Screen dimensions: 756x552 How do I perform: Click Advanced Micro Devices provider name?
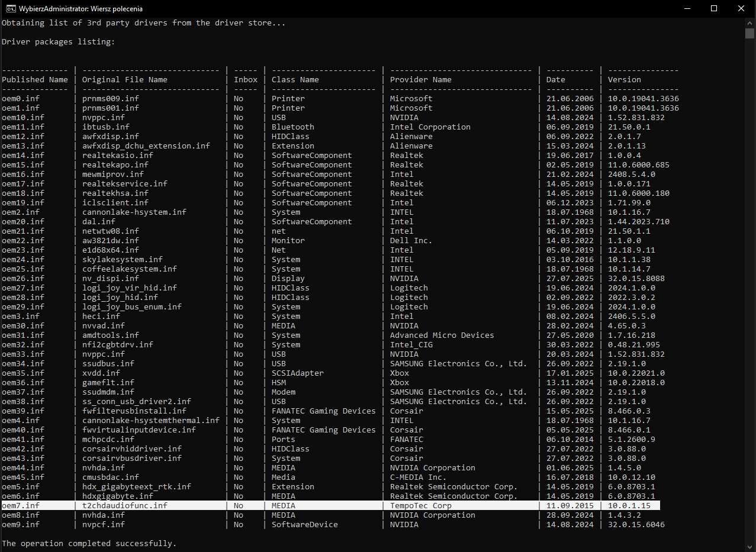(442, 335)
